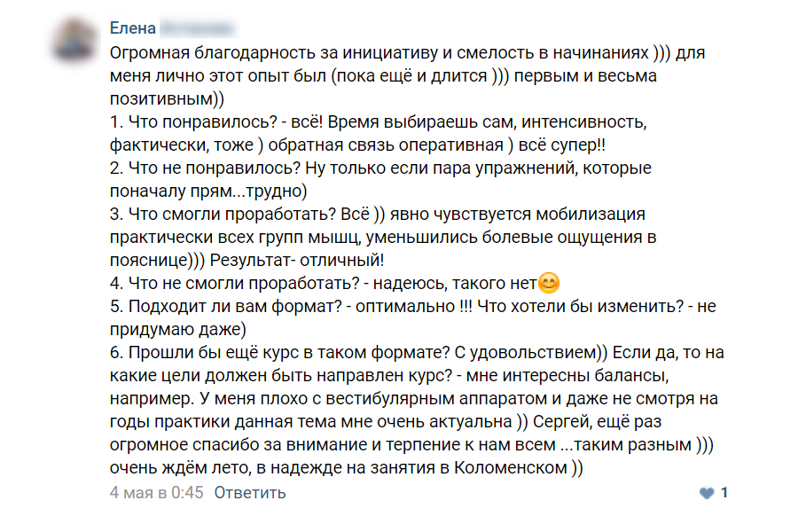
Task: Reply using the Ответить link
Action: (x=250, y=492)
